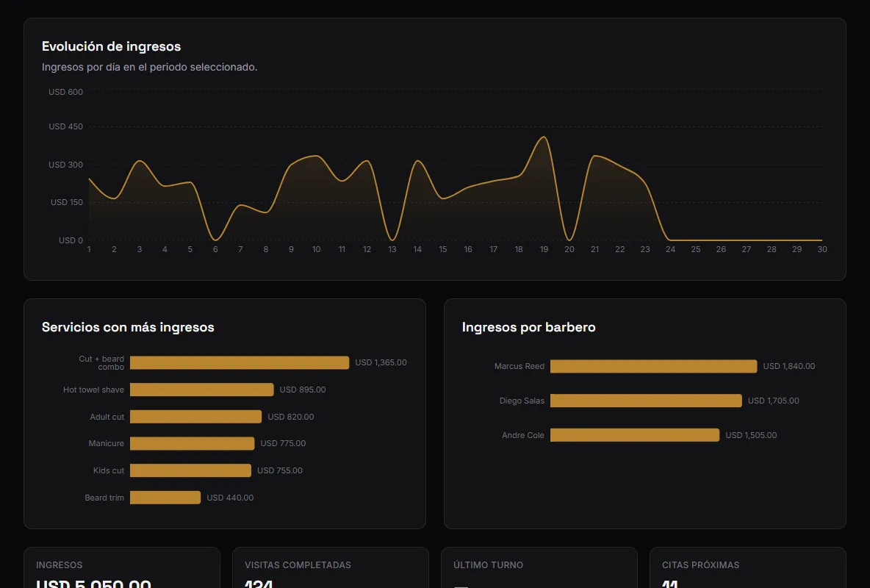Click the "USD 450" axis label

[x=65, y=126]
